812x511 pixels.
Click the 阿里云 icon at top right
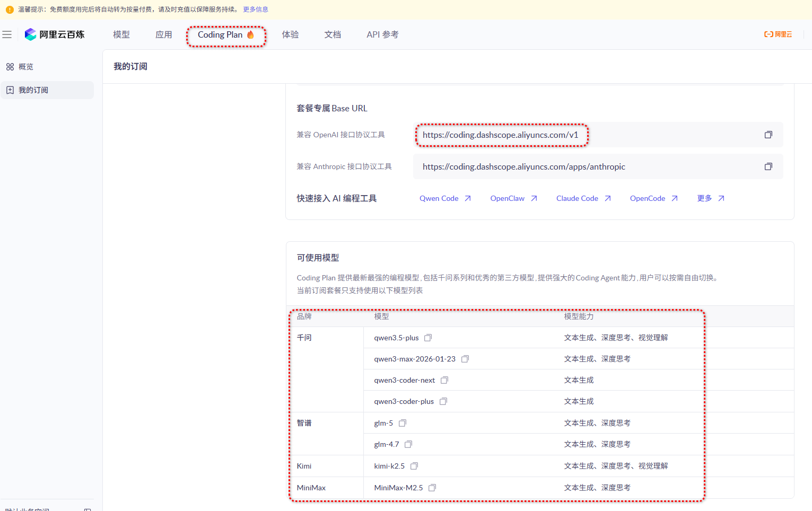pos(778,34)
